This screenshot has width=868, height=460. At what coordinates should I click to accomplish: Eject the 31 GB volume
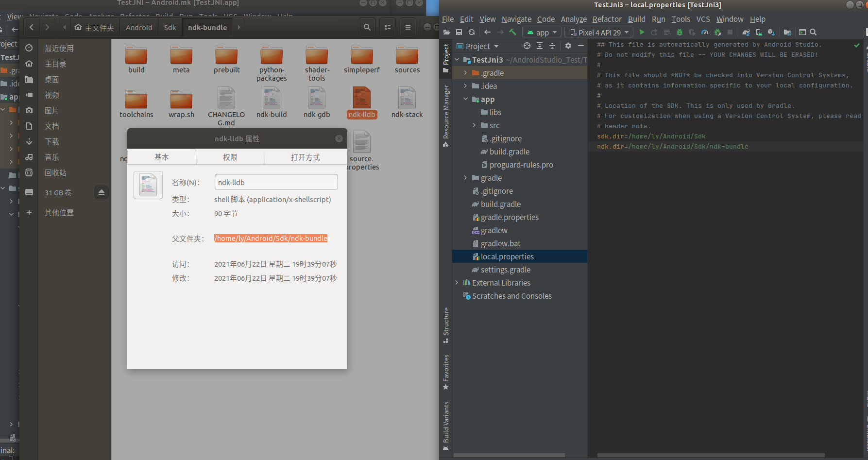coord(101,192)
